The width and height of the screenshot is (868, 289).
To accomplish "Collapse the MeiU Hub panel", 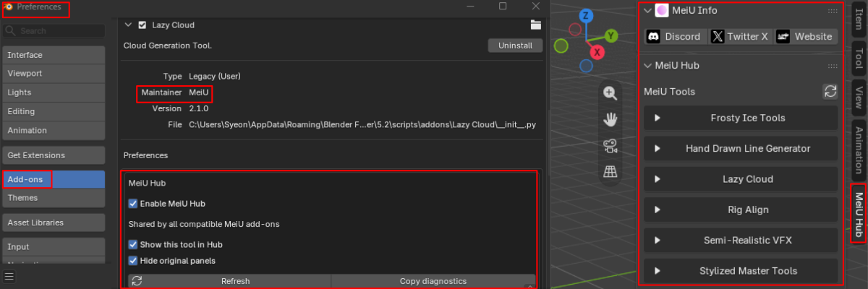I will click(x=647, y=65).
